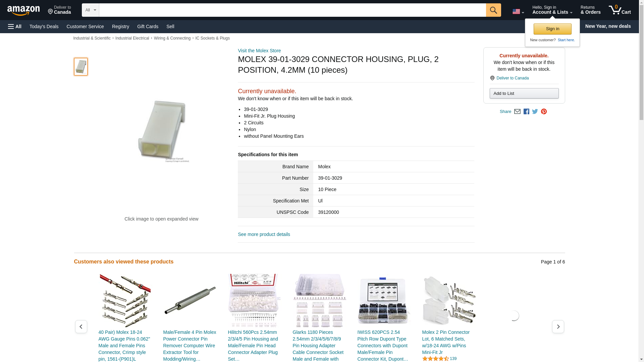Click the Add to List button
Screen dimensions: 644x362
524,94
